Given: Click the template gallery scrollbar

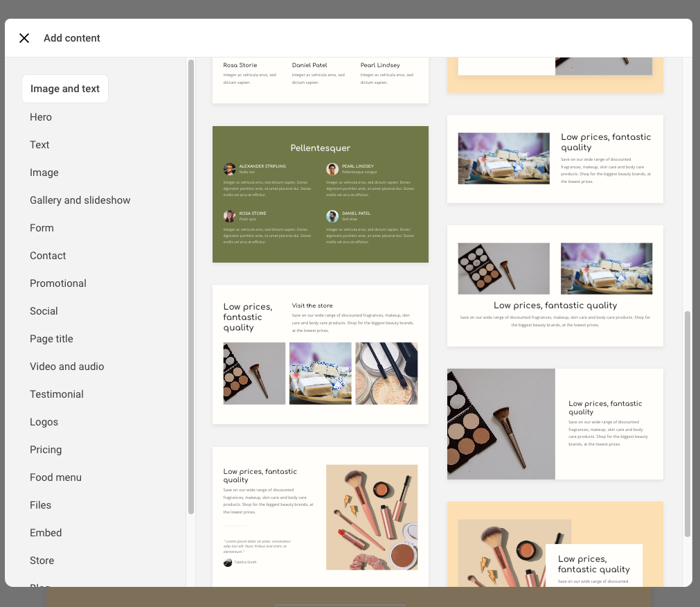Looking at the screenshot, I should coord(688,424).
